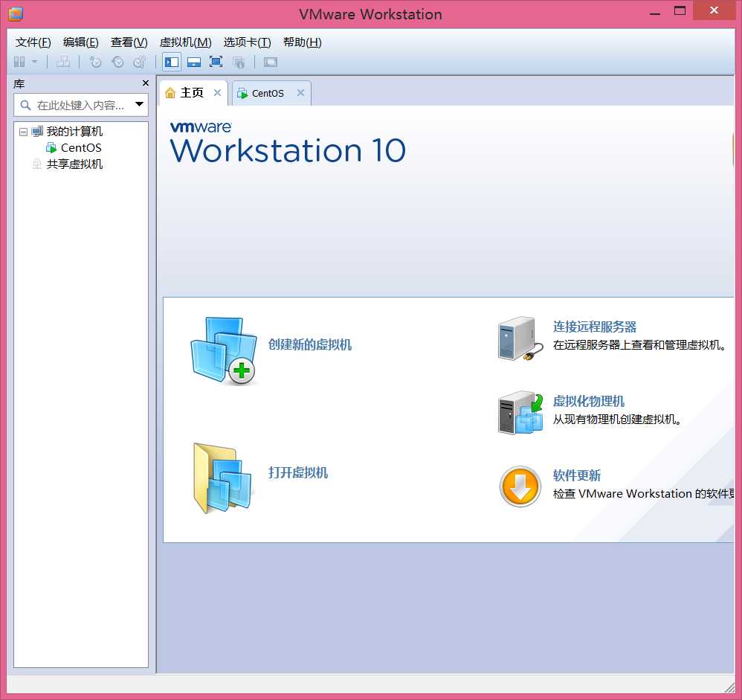This screenshot has width=742, height=700.
Task: Close the 库 library panel
Action: [x=146, y=83]
